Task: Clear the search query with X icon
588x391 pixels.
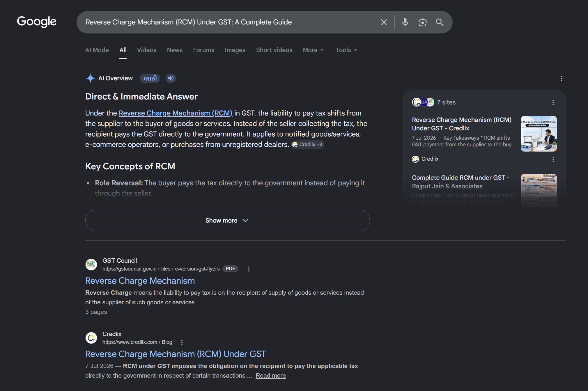Action: click(x=384, y=22)
